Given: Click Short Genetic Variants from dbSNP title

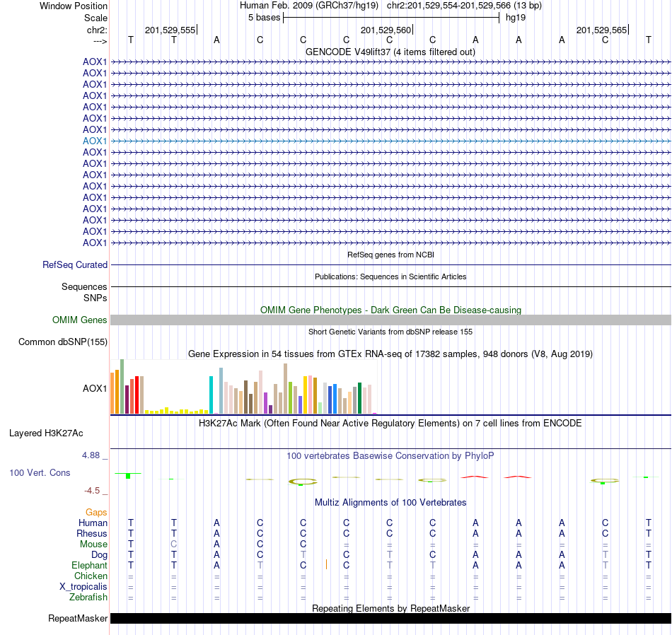Looking at the screenshot, I should click(x=390, y=332).
